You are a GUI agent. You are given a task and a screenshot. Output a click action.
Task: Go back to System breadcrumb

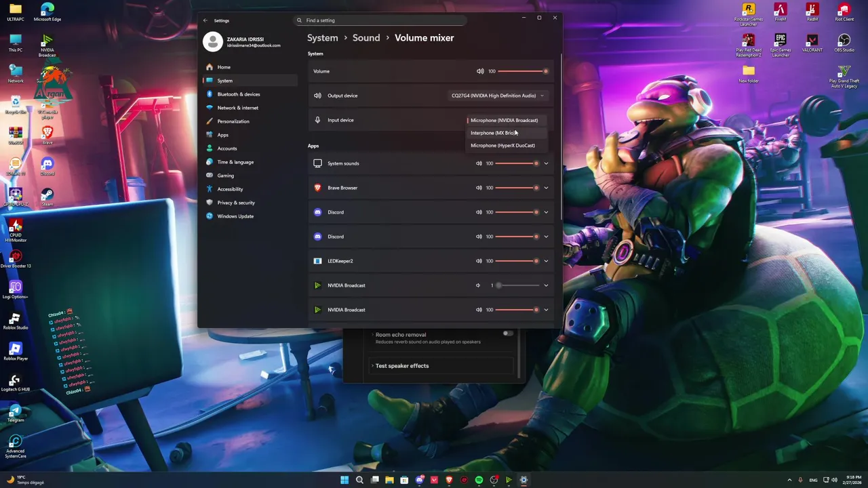pyautogui.click(x=322, y=38)
